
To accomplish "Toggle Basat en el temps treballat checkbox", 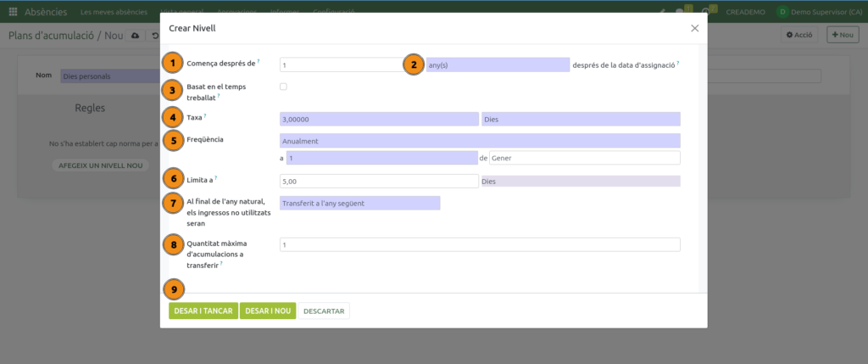I will tap(283, 87).
